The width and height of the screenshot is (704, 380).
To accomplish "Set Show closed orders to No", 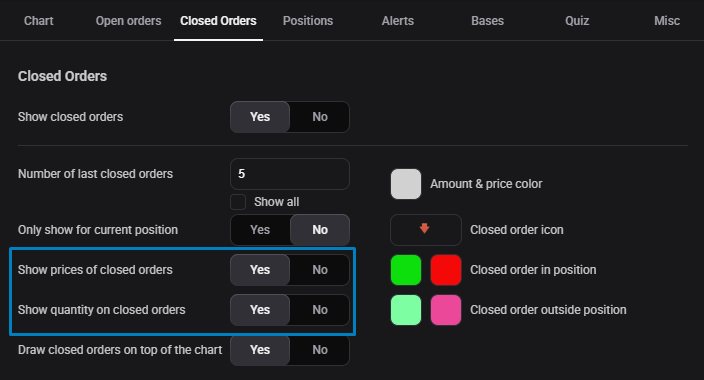I will (320, 117).
